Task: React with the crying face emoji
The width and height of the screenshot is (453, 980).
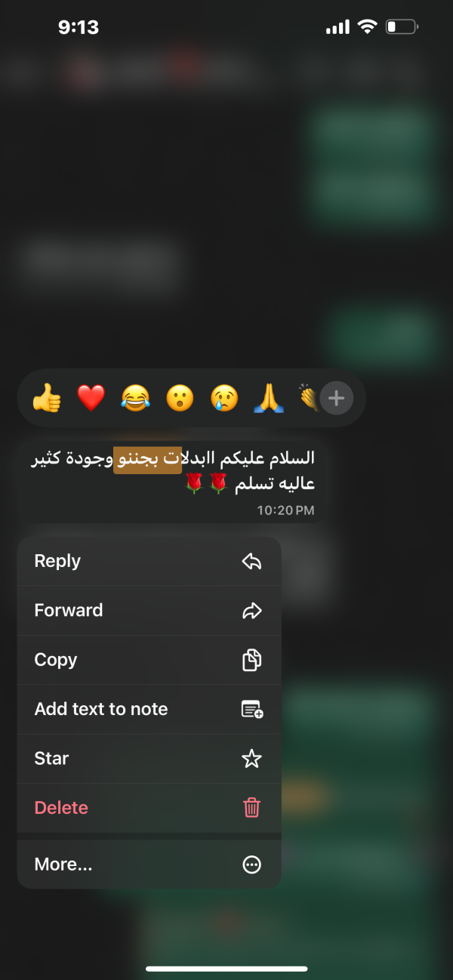Action: pyautogui.click(x=224, y=398)
